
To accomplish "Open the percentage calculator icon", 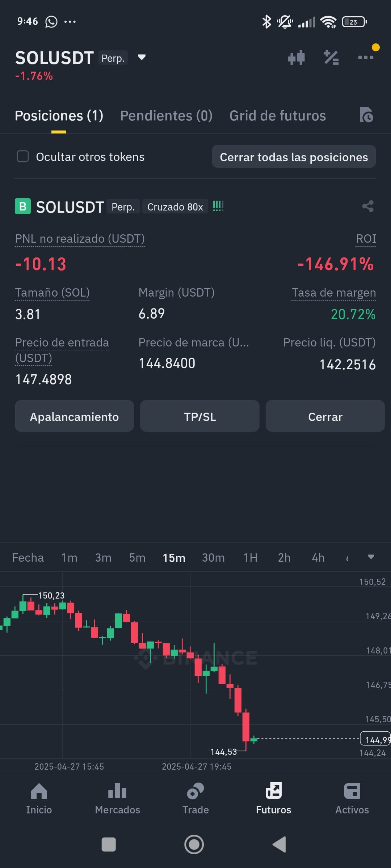I will coord(331,58).
